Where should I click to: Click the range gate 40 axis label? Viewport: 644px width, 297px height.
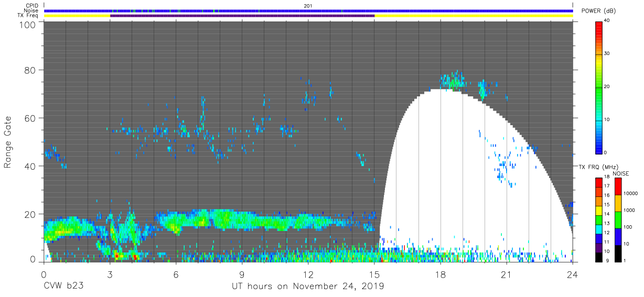tap(29, 166)
